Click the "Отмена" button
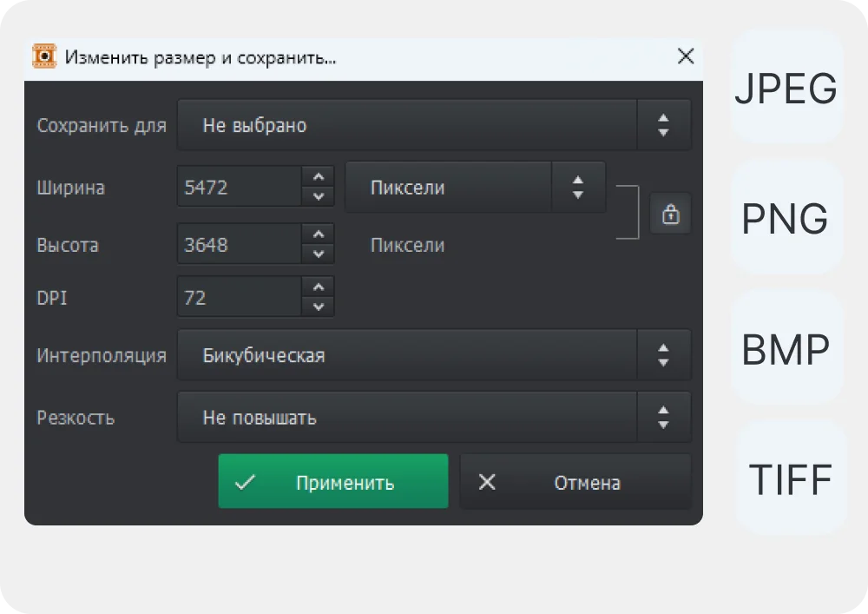Viewport: 868px width, 614px height. [x=575, y=482]
